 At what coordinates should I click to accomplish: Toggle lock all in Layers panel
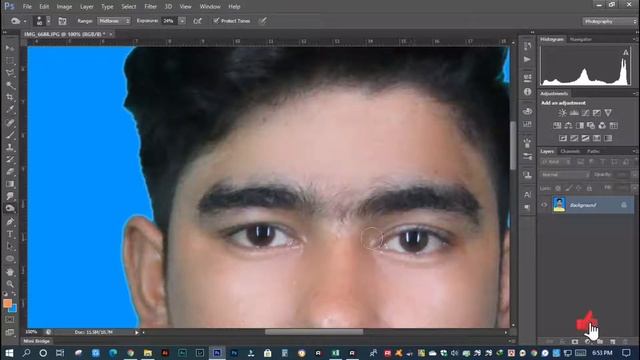click(589, 188)
